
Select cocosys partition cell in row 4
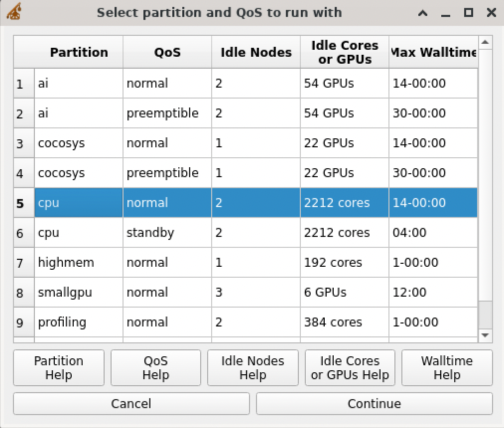pos(79,173)
